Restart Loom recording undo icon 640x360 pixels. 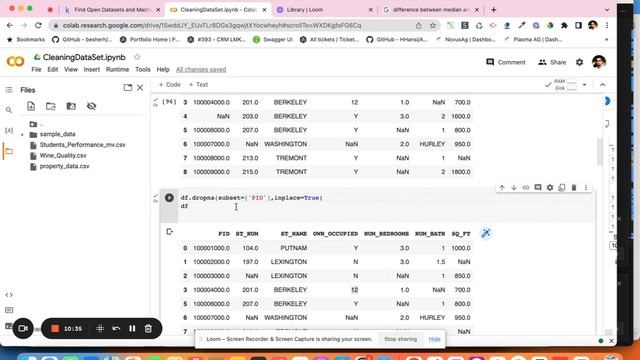tap(116, 329)
